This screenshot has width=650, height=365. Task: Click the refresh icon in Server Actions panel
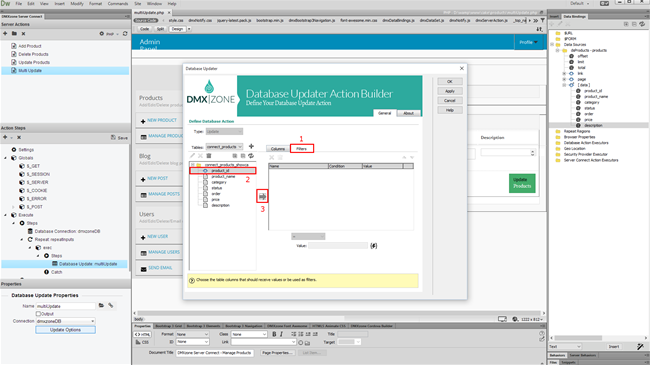point(125,34)
